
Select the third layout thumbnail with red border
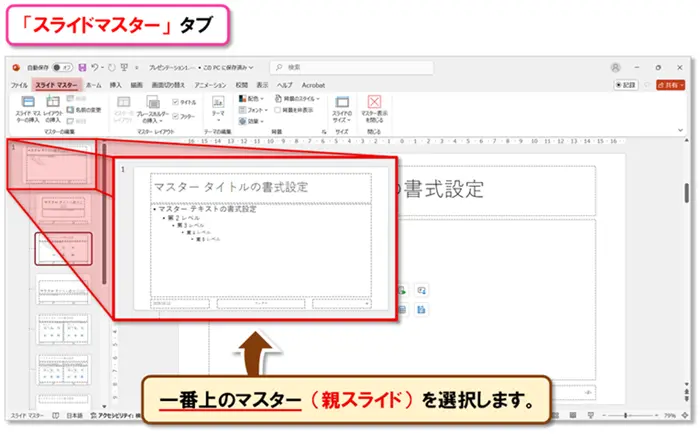click(x=63, y=249)
